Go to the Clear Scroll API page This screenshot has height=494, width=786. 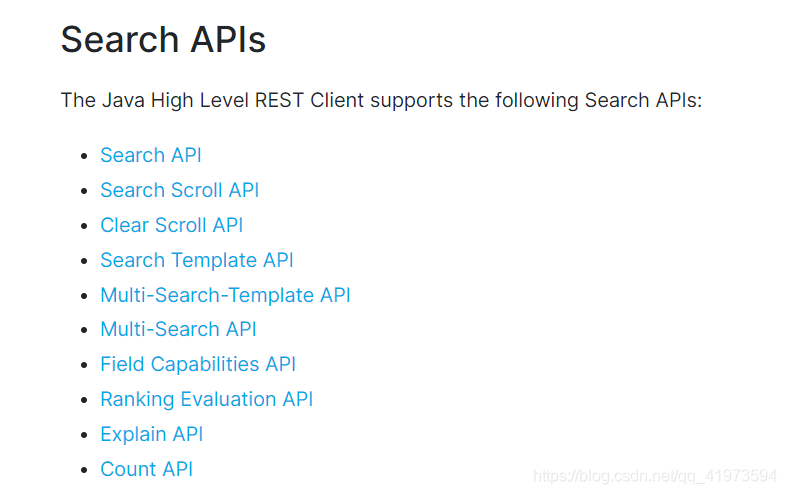pyautogui.click(x=171, y=225)
